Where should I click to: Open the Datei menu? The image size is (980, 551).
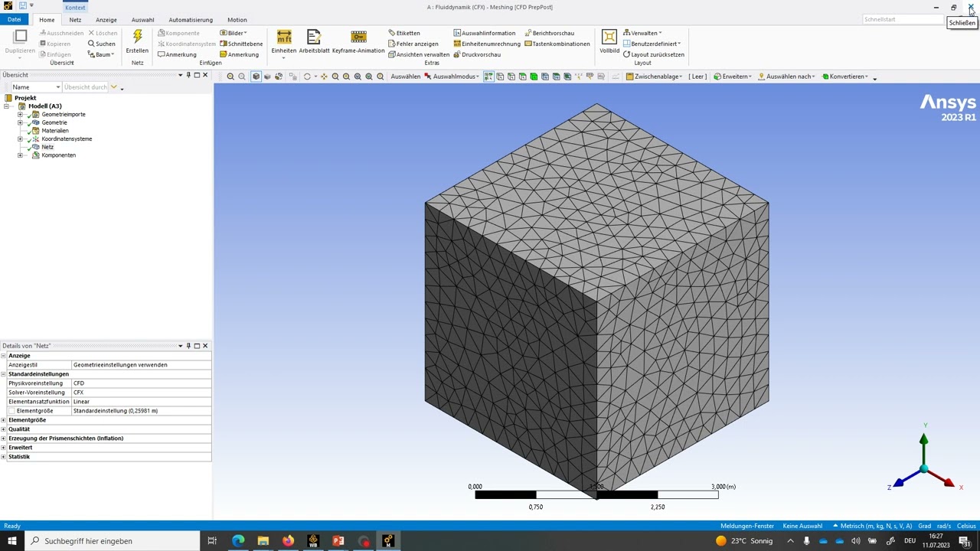tap(14, 20)
